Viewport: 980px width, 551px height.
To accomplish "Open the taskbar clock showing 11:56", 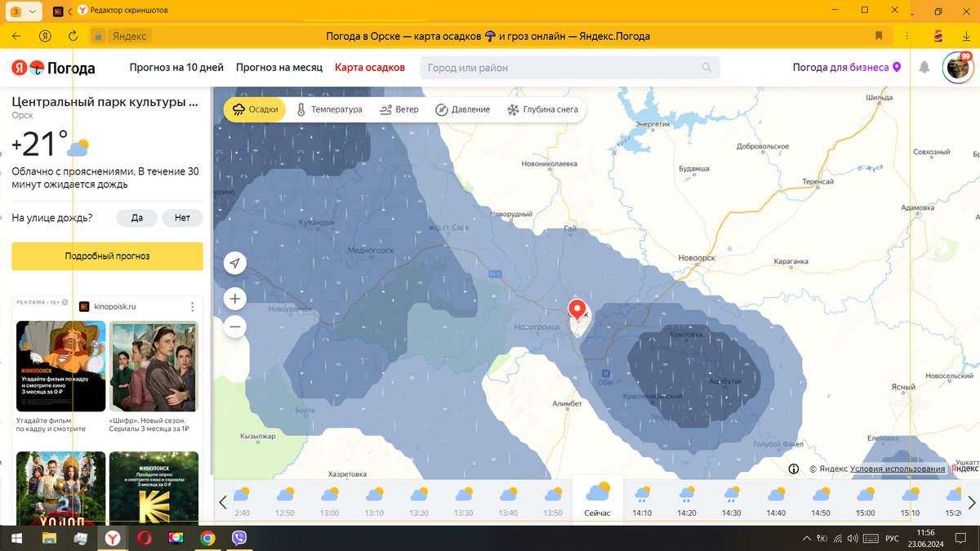I will pos(925,539).
